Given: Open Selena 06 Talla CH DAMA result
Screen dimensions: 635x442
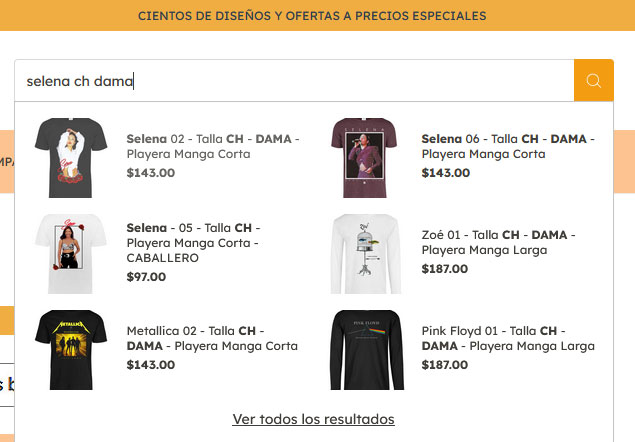Looking at the screenshot, I should tap(508, 146).
